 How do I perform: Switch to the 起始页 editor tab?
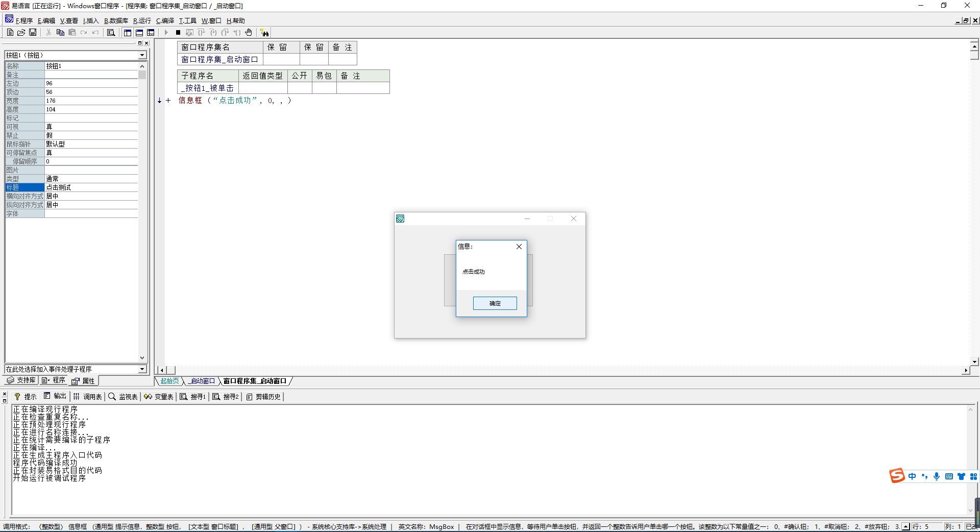point(169,381)
